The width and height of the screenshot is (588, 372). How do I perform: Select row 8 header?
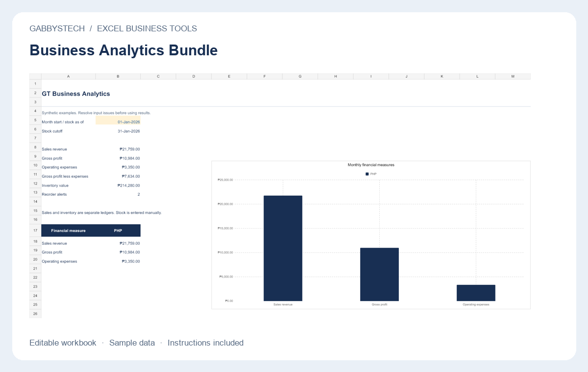[x=35, y=147]
